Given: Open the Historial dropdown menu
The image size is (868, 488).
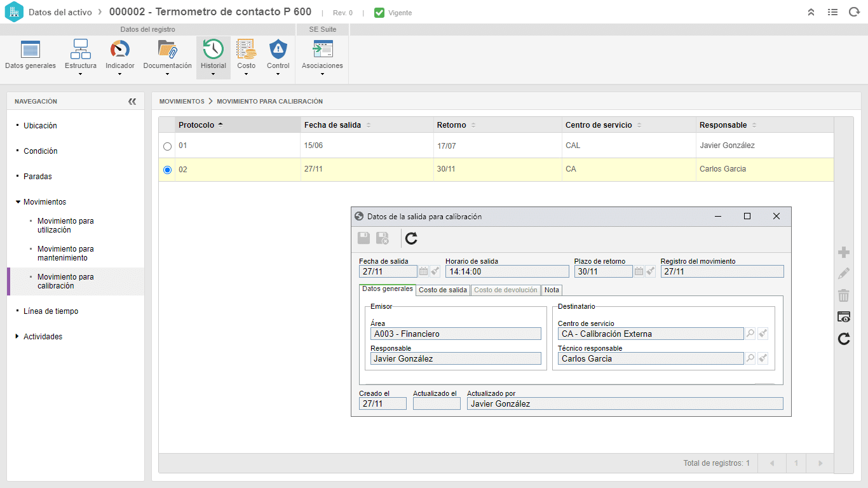Looking at the screenshot, I should pos(213,74).
